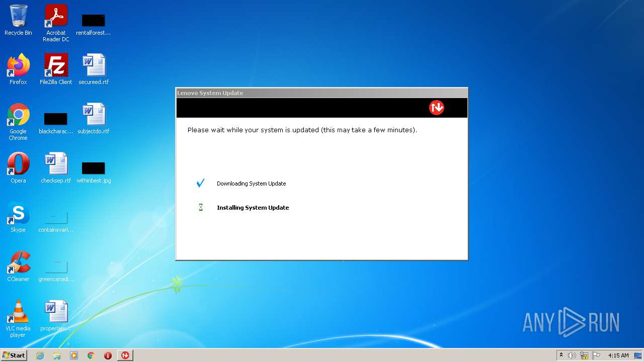This screenshot has width=644, height=362.
Task: Click the 'Please wait while your system' message
Action: point(302,130)
